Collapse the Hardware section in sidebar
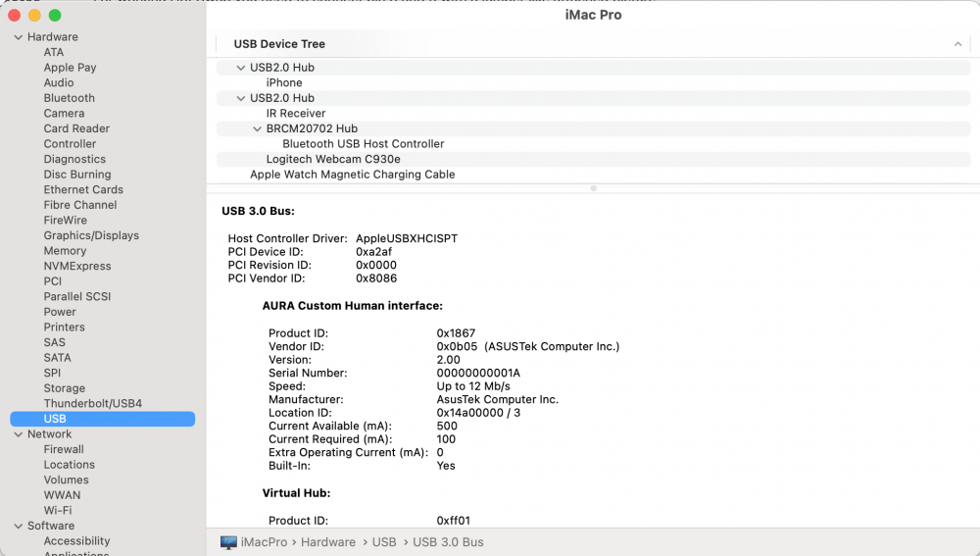The image size is (980, 556). coord(18,37)
